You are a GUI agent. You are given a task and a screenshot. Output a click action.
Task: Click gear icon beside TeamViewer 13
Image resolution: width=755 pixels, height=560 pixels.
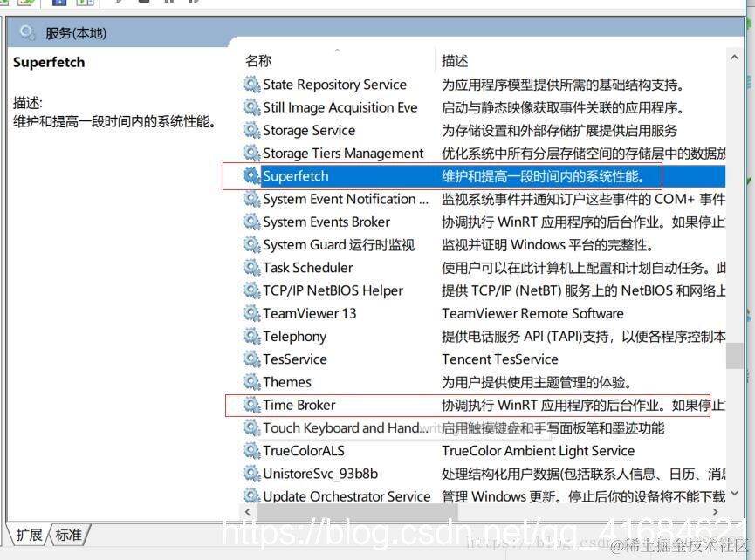[x=251, y=313]
